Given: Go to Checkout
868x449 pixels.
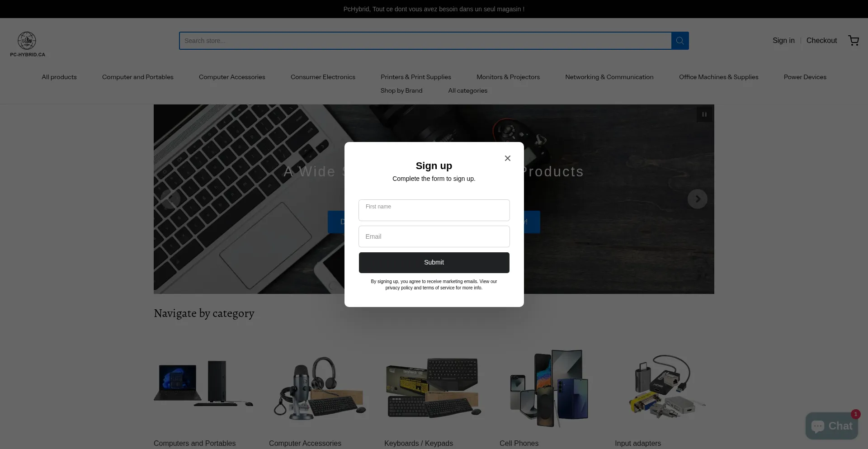Looking at the screenshot, I should tap(821, 41).
